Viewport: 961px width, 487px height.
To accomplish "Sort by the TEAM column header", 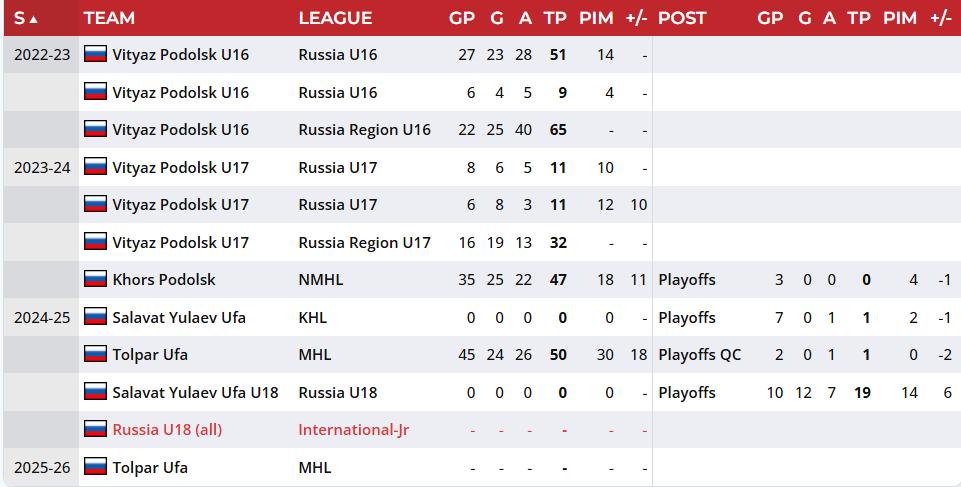I will tap(109, 18).
